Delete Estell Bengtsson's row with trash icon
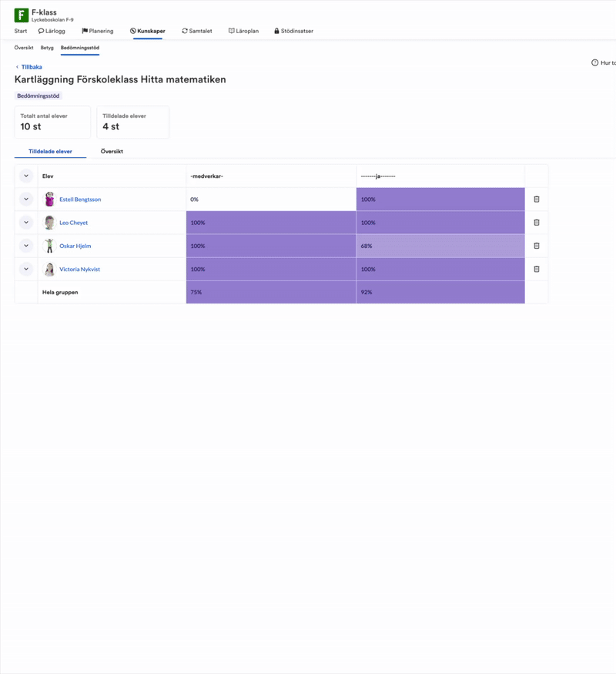 point(537,199)
